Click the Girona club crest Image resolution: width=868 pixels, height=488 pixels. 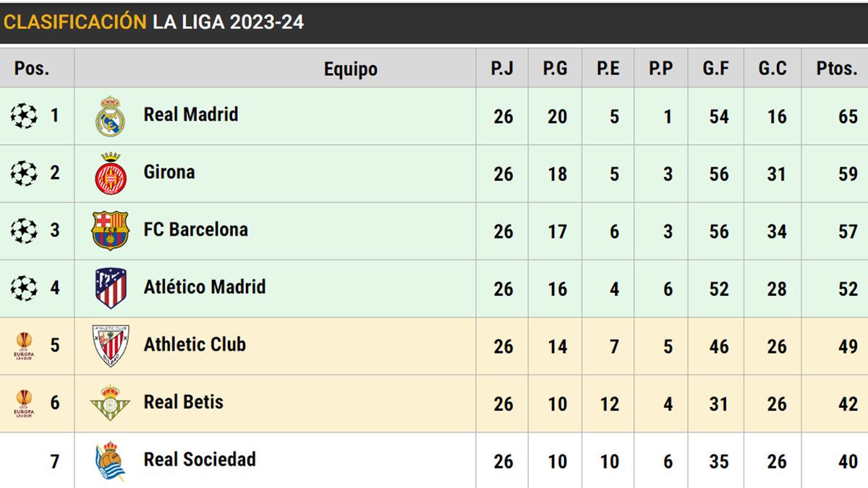[111, 174]
